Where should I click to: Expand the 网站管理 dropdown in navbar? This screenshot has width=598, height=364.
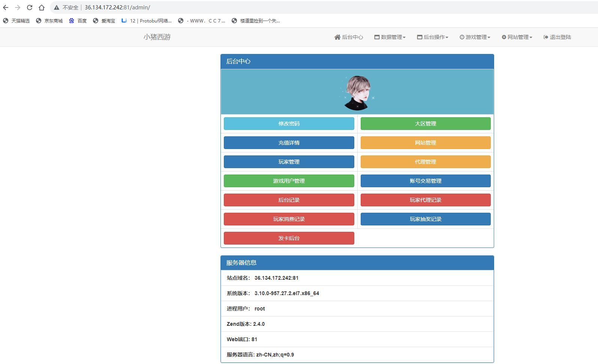pos(517,37)
